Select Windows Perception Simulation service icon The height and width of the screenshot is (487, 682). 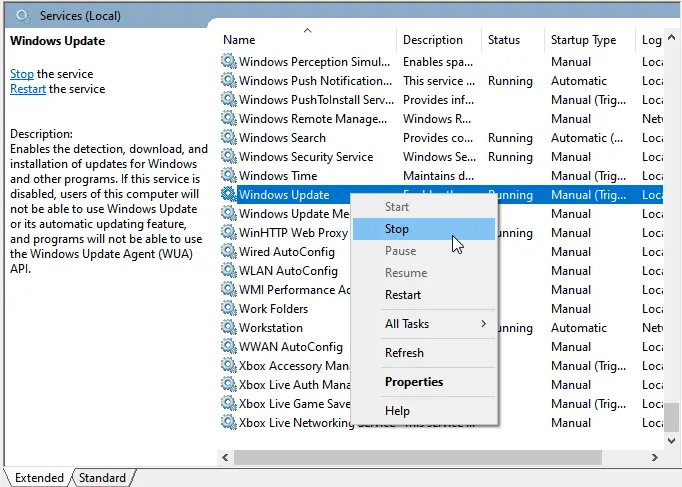pos(229,62)
